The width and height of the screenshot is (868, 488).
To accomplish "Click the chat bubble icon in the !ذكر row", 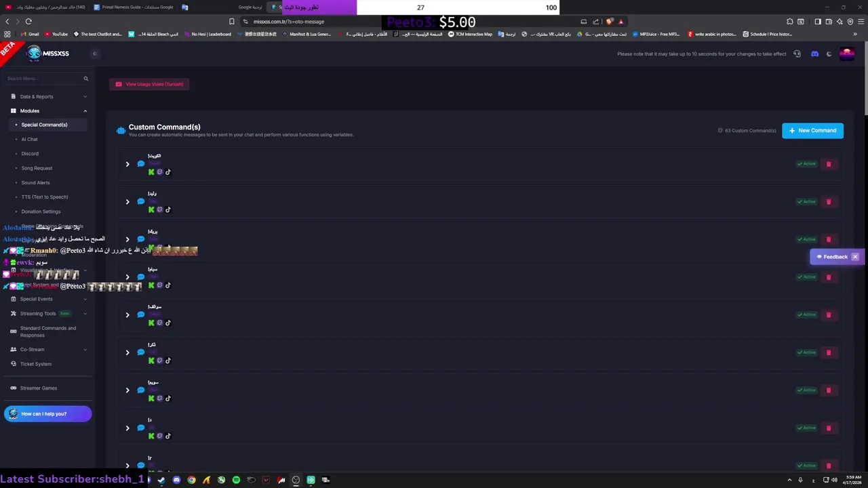I will pyautogui.click(x=141, y=352).
